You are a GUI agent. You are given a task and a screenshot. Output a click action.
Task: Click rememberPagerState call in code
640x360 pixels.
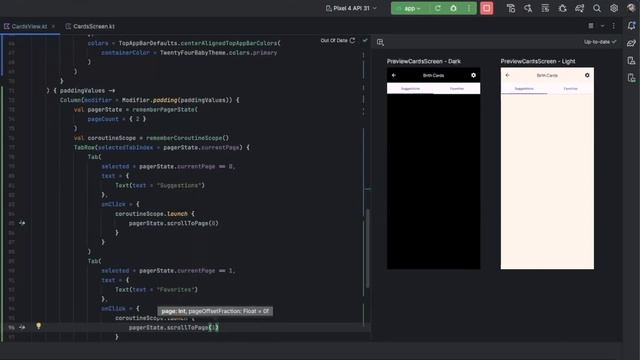(164, 109)
